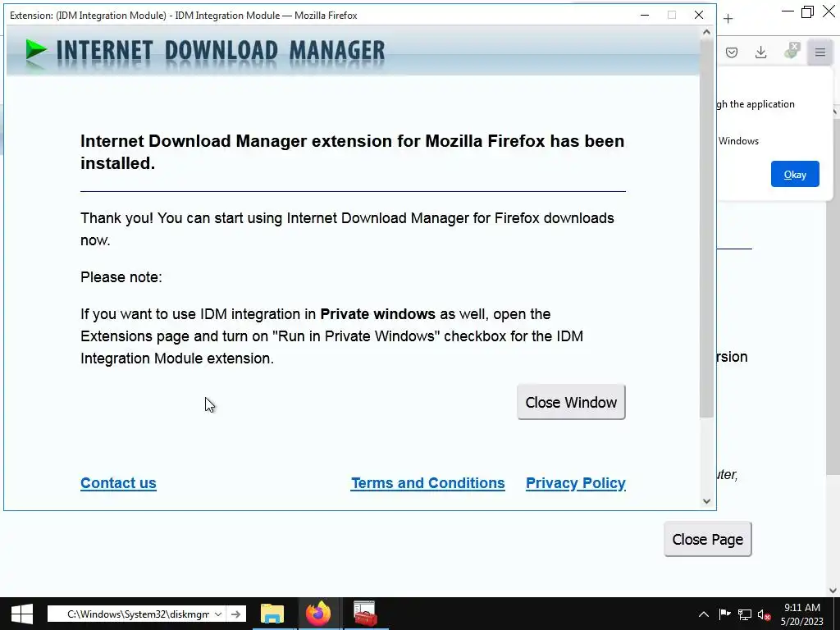The height and width of the screenshot is (630, 840).
Task: Open the Firefox hamburger application menu
Action: (x=819, y=52)
